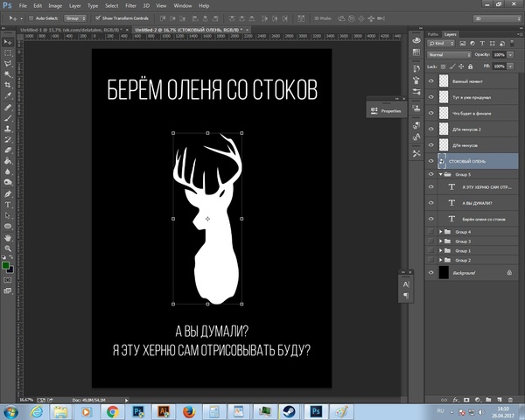Expand the Group 4 folder
The image size is (525, 420).
[x=439, y=231]
